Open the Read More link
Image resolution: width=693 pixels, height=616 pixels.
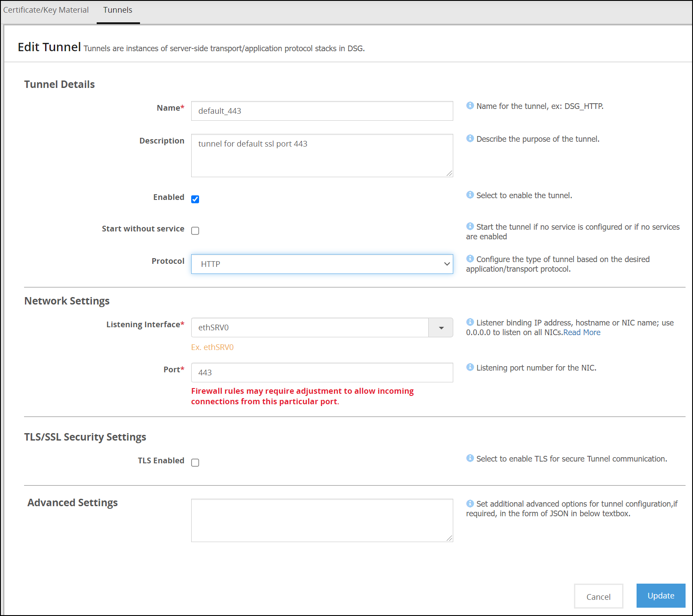tap(581, 332)
